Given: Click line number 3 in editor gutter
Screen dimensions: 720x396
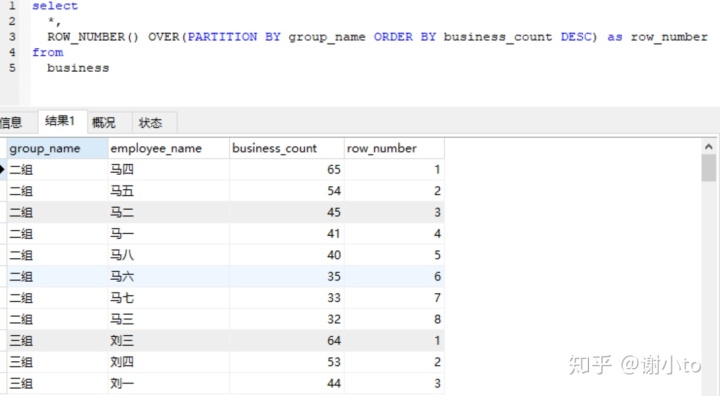Looking at the screenshot, I should pos(12,37).
